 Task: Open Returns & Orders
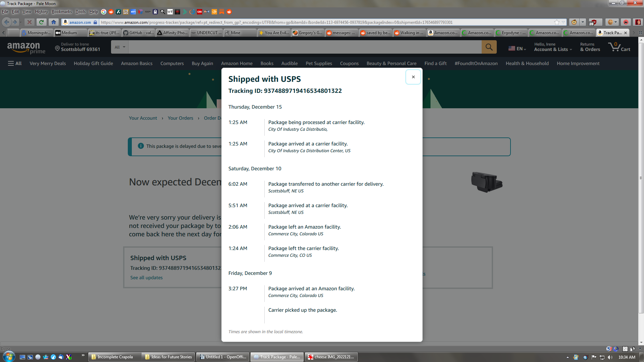click(590, 47)
